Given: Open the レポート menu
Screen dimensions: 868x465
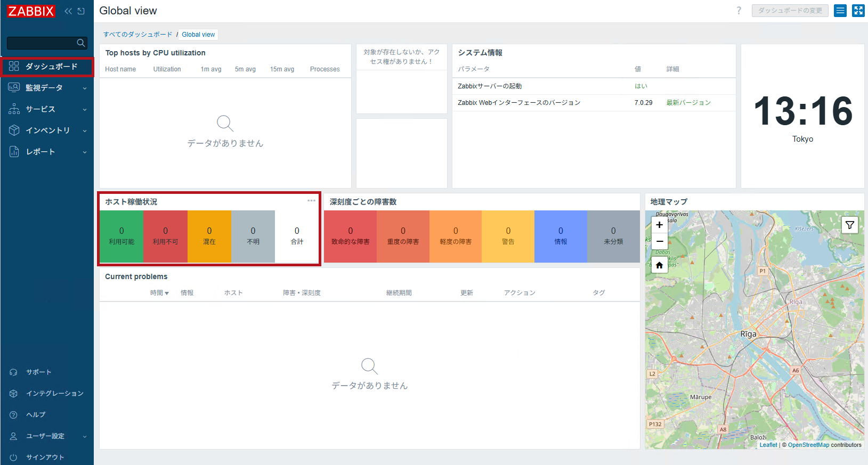Looking at the screenshot, I should click(x=47, y=152).
